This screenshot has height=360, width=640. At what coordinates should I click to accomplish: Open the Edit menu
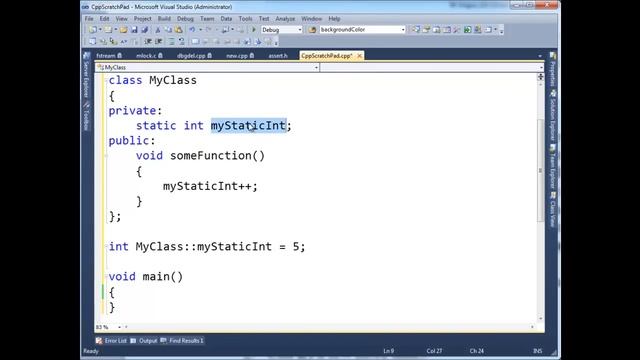coord(104,19)
